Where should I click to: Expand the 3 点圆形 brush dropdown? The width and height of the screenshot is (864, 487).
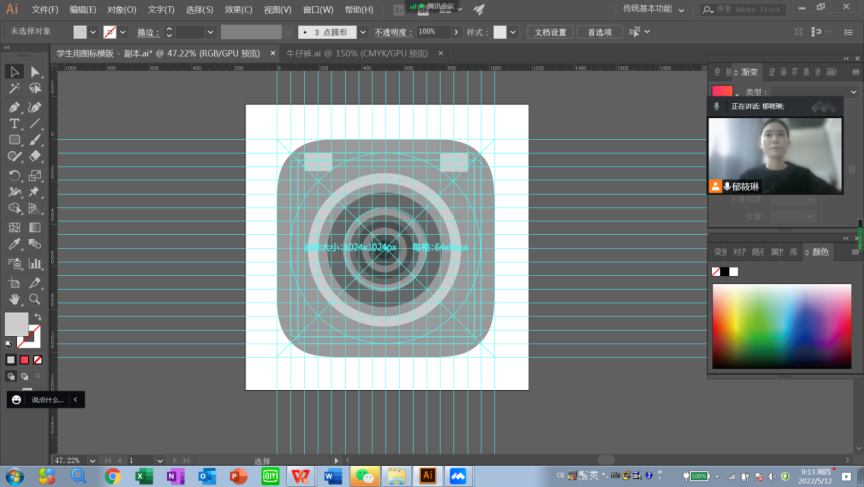[x=362, y=32]
